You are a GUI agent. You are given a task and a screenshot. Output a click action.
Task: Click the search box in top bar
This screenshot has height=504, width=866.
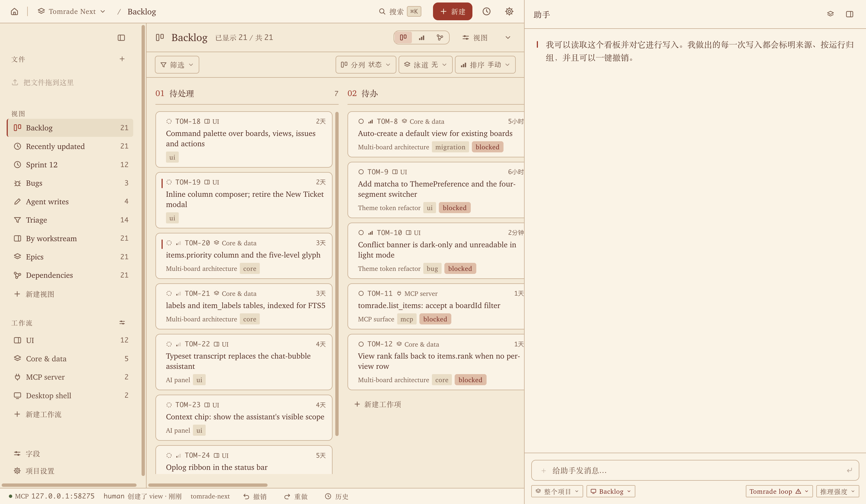(x=400, y=11)
